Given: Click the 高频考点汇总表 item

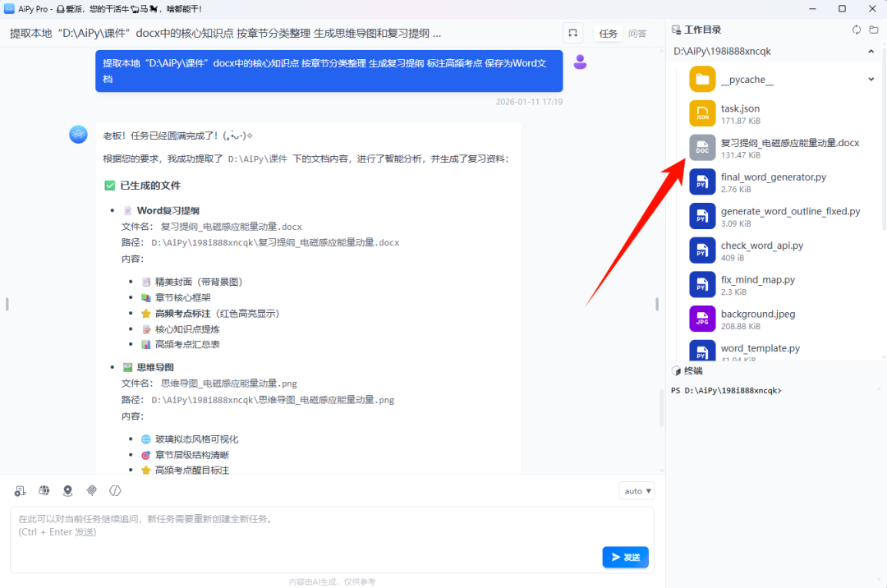Looking at the screenshot, I should [x=187, y=344].
